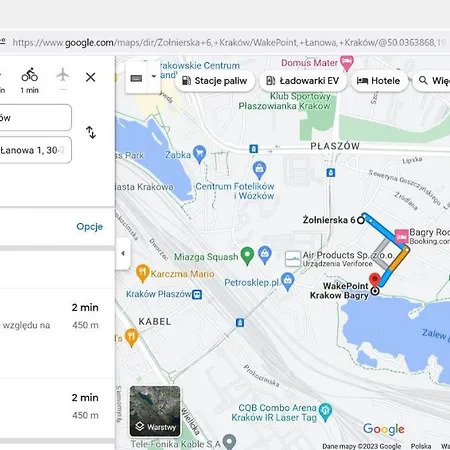Close the directions panel with X
450x450 pixels.
[x=90, y=77]
